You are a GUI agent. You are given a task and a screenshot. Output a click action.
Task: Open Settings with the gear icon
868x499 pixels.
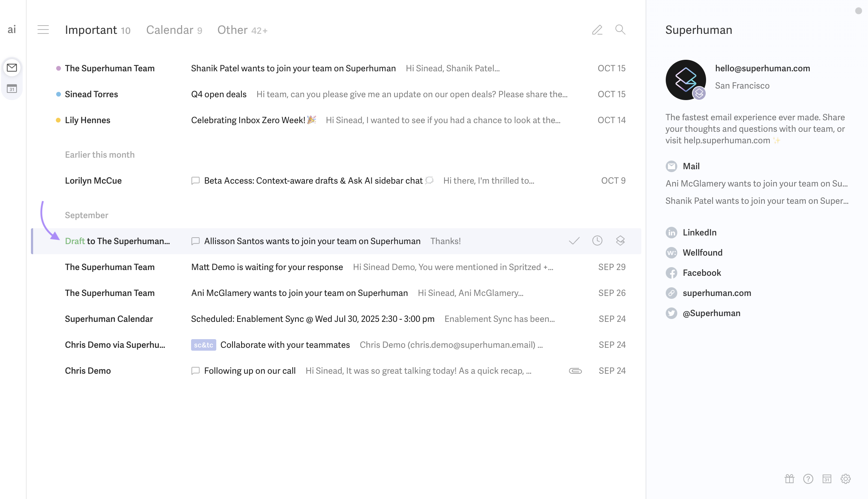click(x=845, y=478)
